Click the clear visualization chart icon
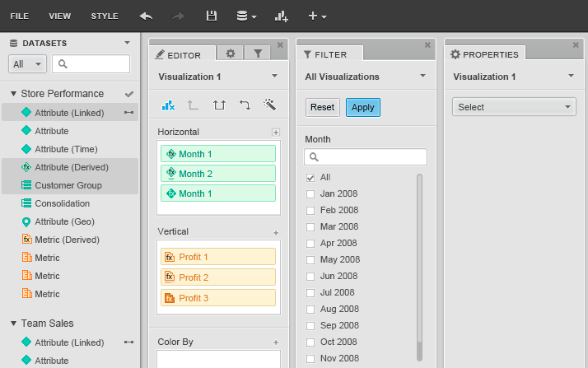The image size is (588, 368). pyautogui.click(x=169, y=105)
